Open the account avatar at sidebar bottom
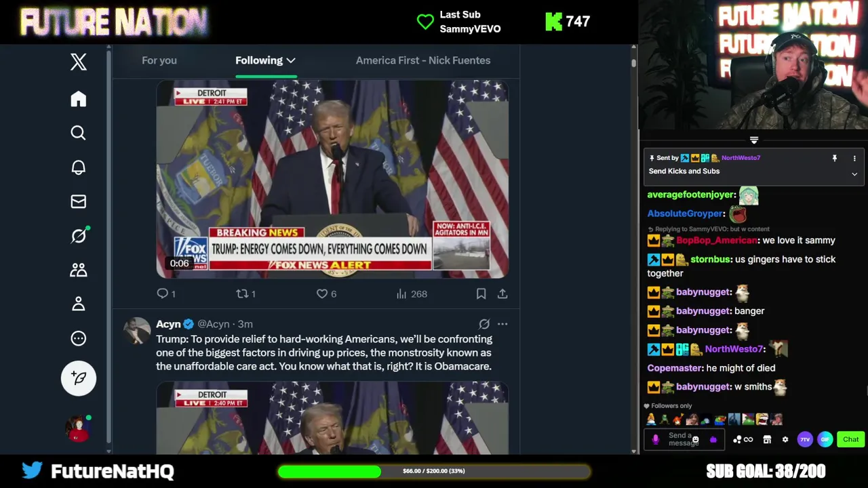 point(78,428)
